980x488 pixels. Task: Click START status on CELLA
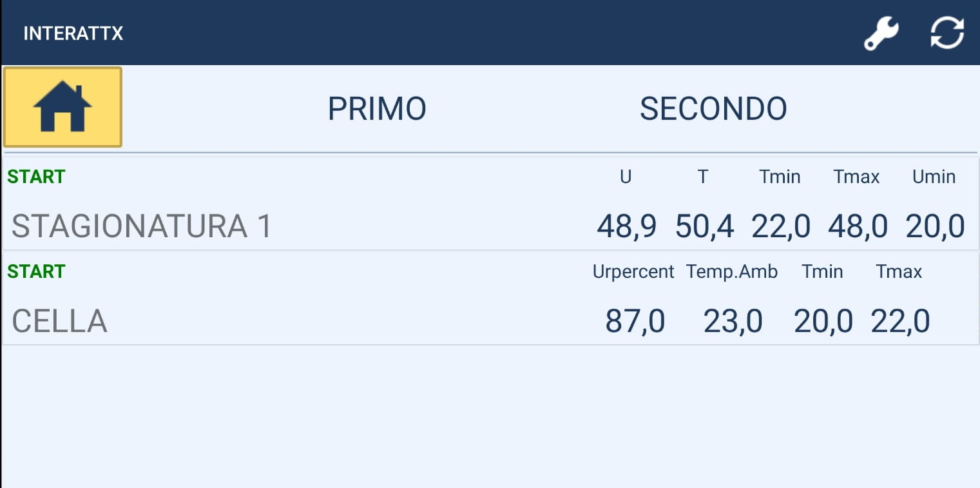point(36,271)
